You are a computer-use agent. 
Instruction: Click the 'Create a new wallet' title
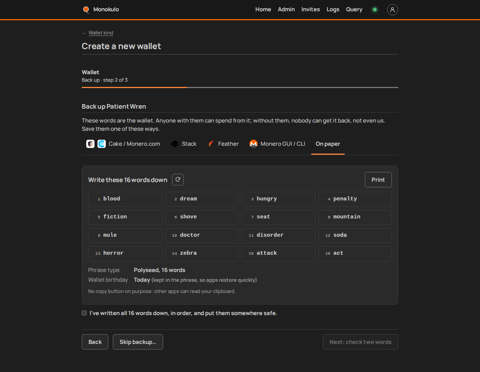tap(121, 46)
